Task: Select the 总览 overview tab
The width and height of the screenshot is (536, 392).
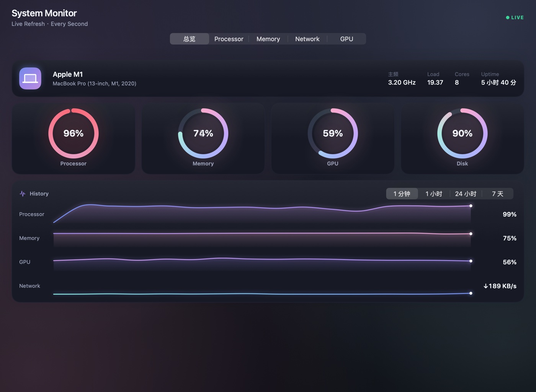Action: (190, 39)
